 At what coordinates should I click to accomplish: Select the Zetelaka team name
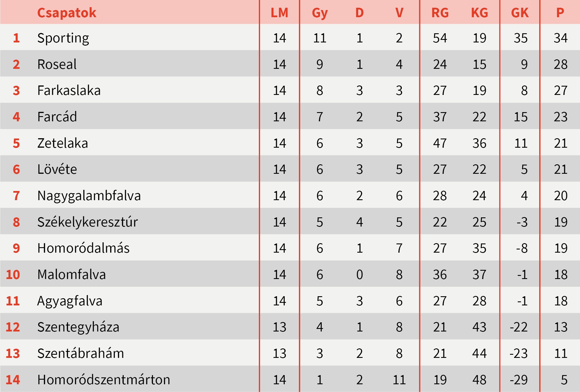click(x=63, y=143)
